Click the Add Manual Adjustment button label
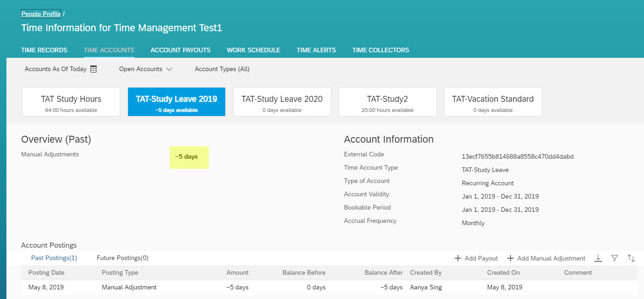 pyautogui.click(x=551, y=258)
